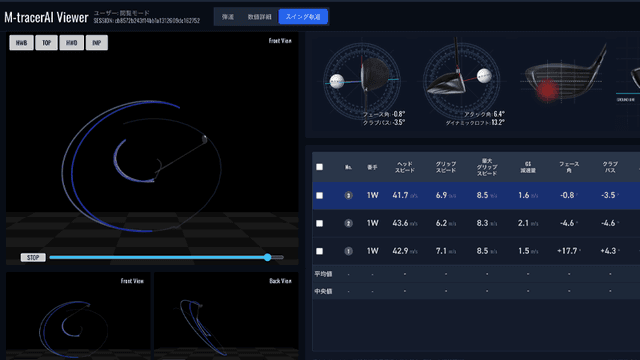Sort by GS減速量 column header
This screenshot has height=360, width=640.
(528, 167)
